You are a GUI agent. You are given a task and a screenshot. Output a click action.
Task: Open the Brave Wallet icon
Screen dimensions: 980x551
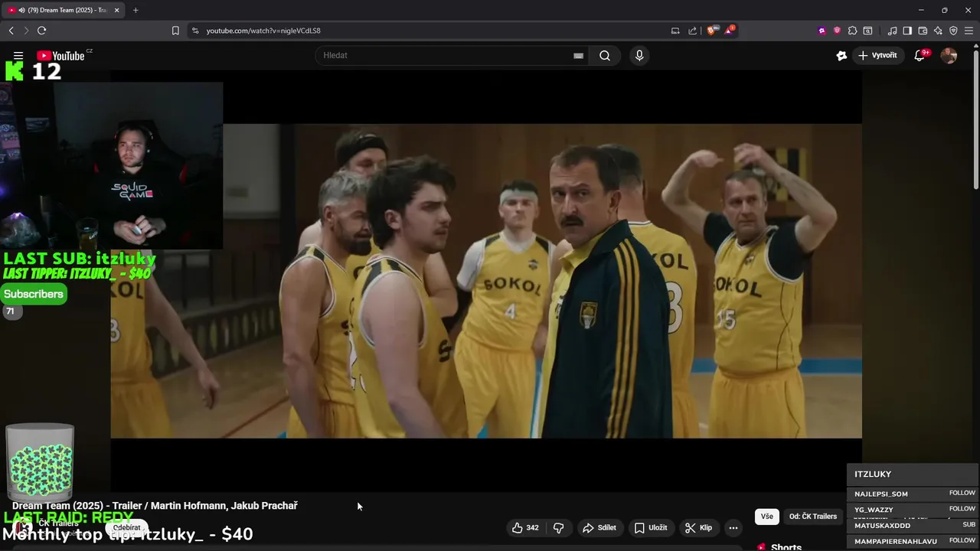point(923,31)
